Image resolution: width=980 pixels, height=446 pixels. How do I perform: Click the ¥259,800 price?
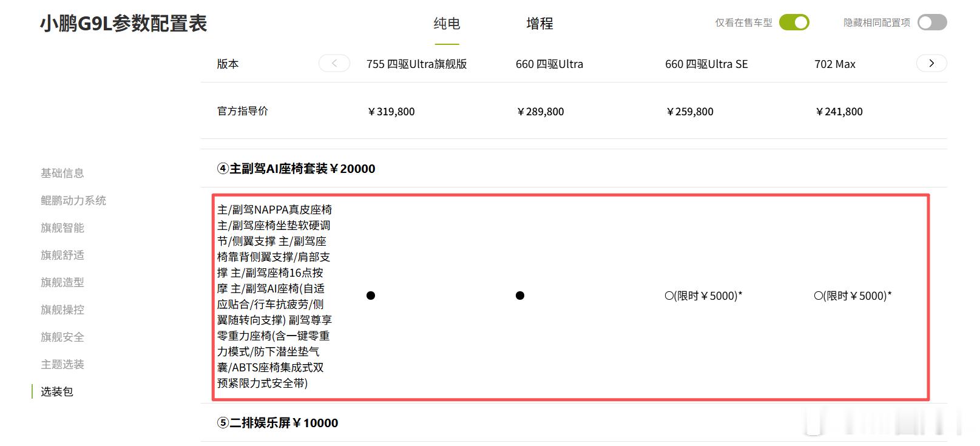690,112
